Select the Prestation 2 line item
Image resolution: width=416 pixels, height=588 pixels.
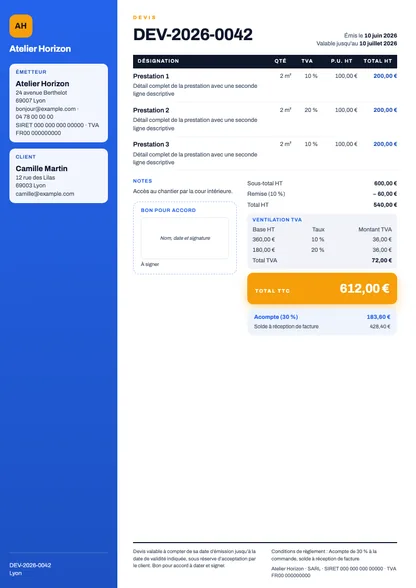[x=265, y=119]
